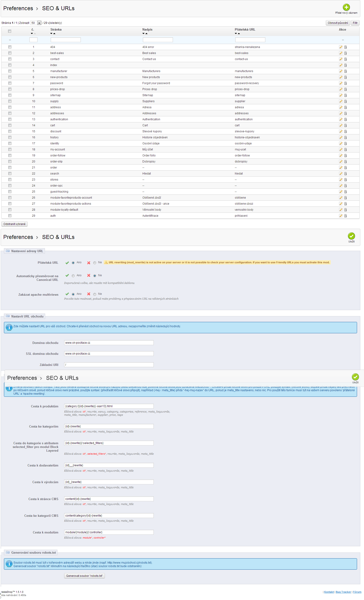
Task: Click the Cesta k modulům route field
Action: (x=109, y=532)
